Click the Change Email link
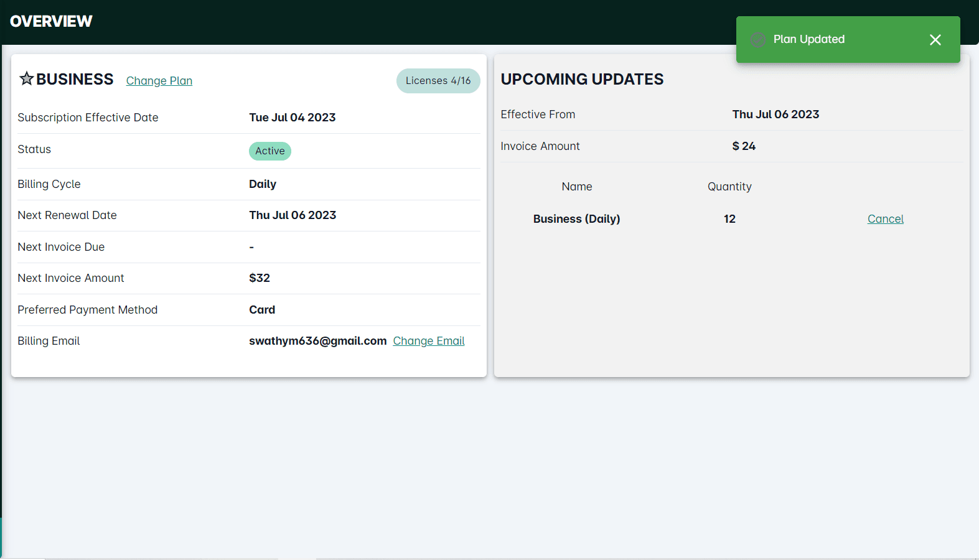The width and height of the screenshot is (979, 560). 429,341
